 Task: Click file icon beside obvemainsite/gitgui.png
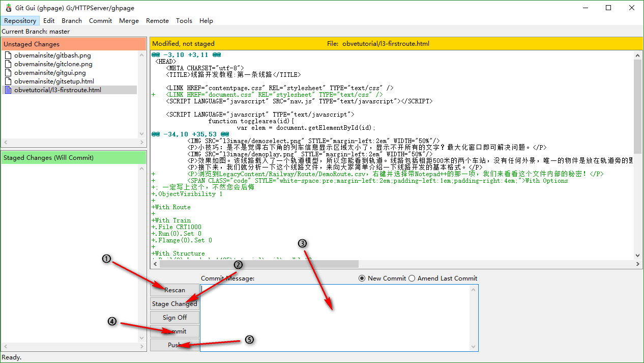tap(8, 73)
